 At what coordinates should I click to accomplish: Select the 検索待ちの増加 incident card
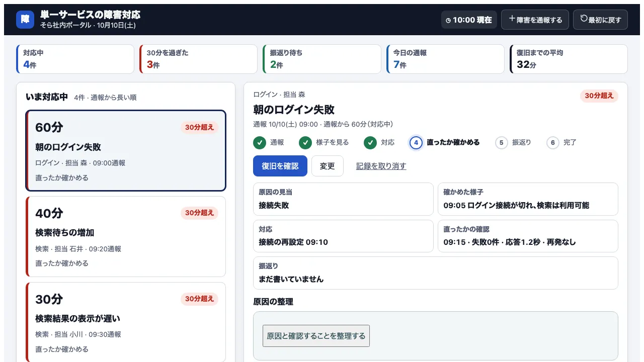click(x=126, y=236)
